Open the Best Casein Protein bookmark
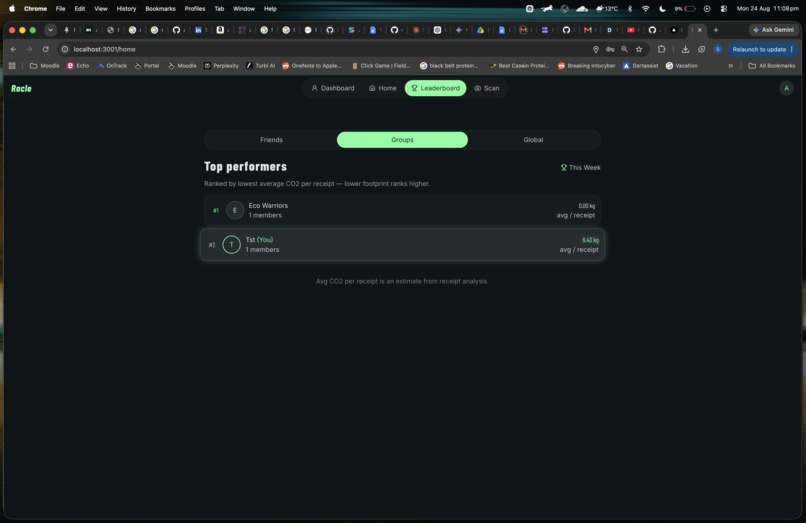 [x=519, y=66]
